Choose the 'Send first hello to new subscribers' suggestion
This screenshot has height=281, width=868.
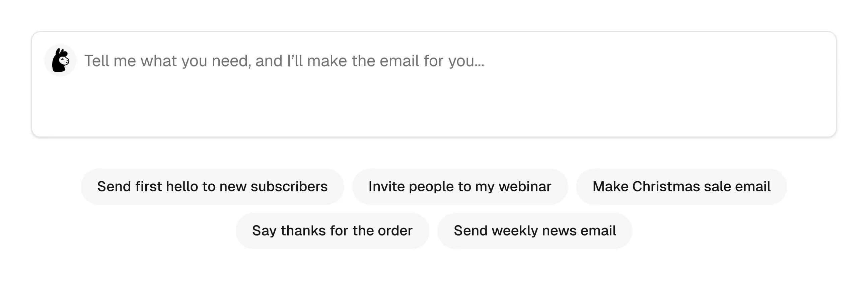[x=212, y=186]
